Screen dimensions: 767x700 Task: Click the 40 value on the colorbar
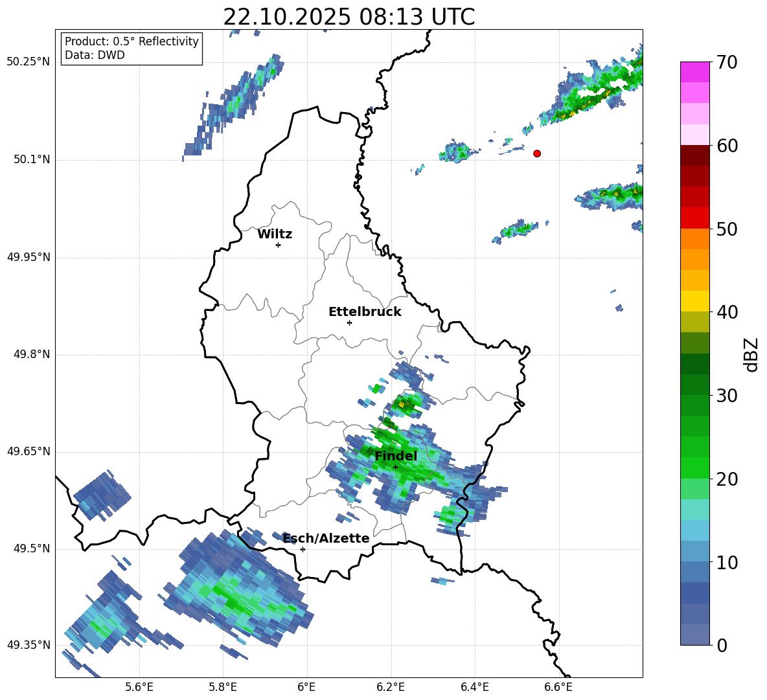pos(727,312)
